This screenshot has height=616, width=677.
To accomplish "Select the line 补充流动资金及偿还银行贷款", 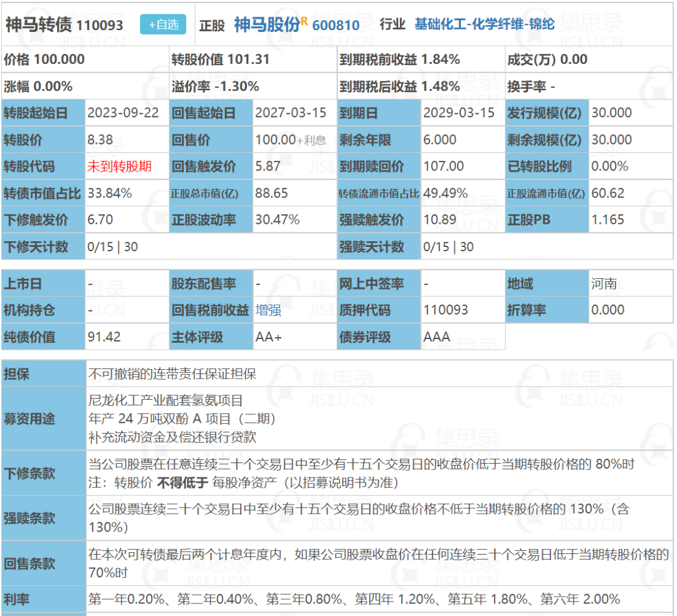I will [172, 437].
